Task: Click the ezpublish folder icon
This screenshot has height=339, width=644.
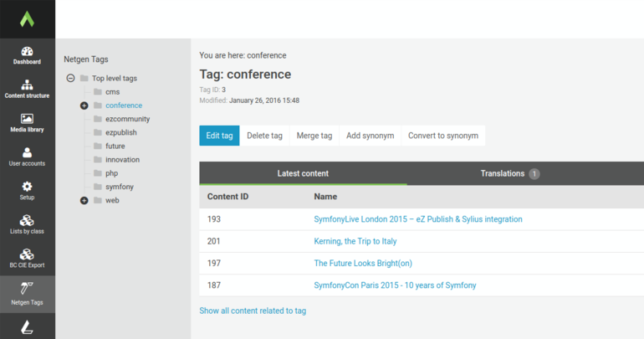Action: coord(98,132)
